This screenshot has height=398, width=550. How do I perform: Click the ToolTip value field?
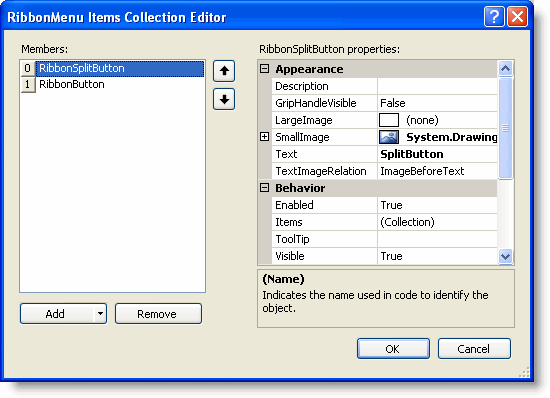point(437,239)
